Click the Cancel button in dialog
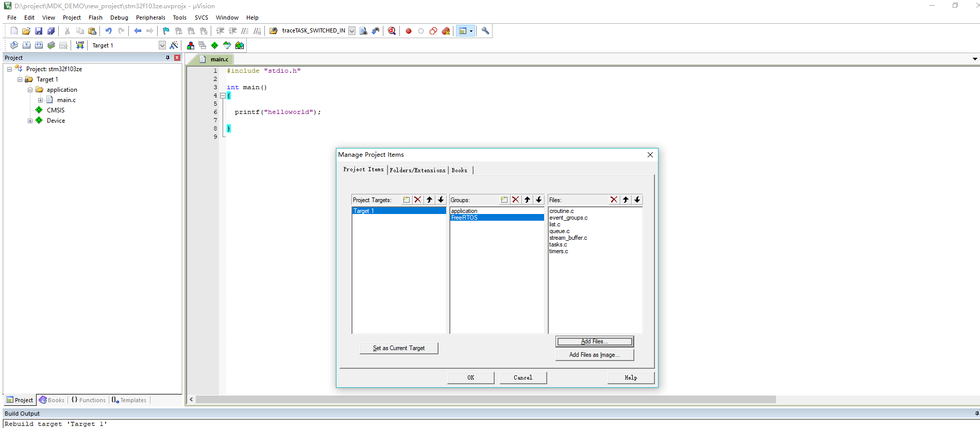 click(x=523, y=377)
